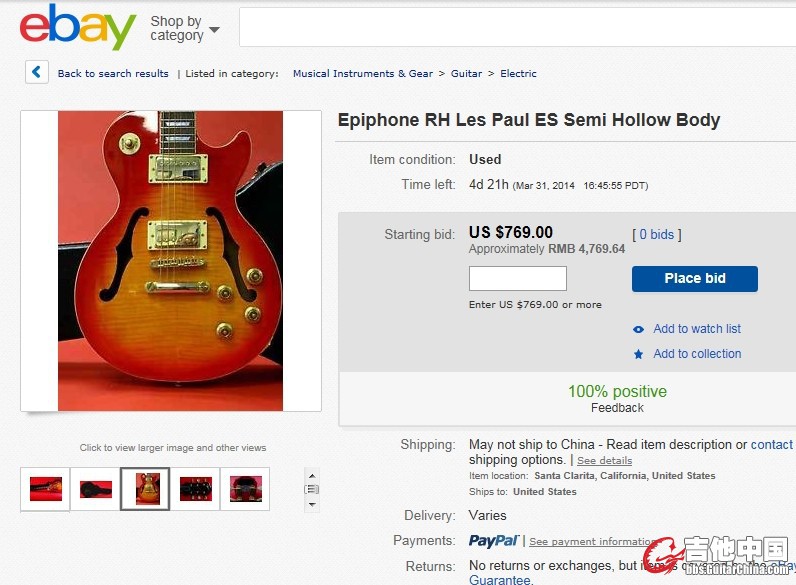Open the Musical Instruments & Gear category
The height and width of the screenshot is (585, 796).
point(363,74)
